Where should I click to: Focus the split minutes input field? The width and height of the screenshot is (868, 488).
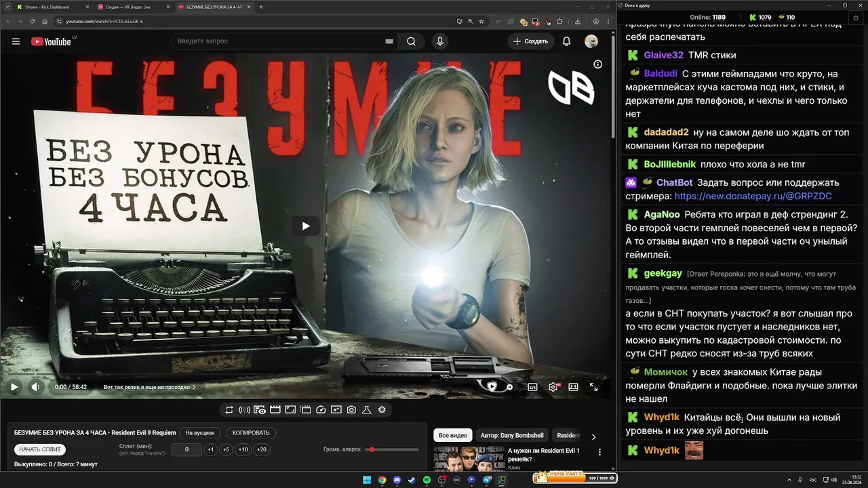pyautogui.click(x=186, y=449)
